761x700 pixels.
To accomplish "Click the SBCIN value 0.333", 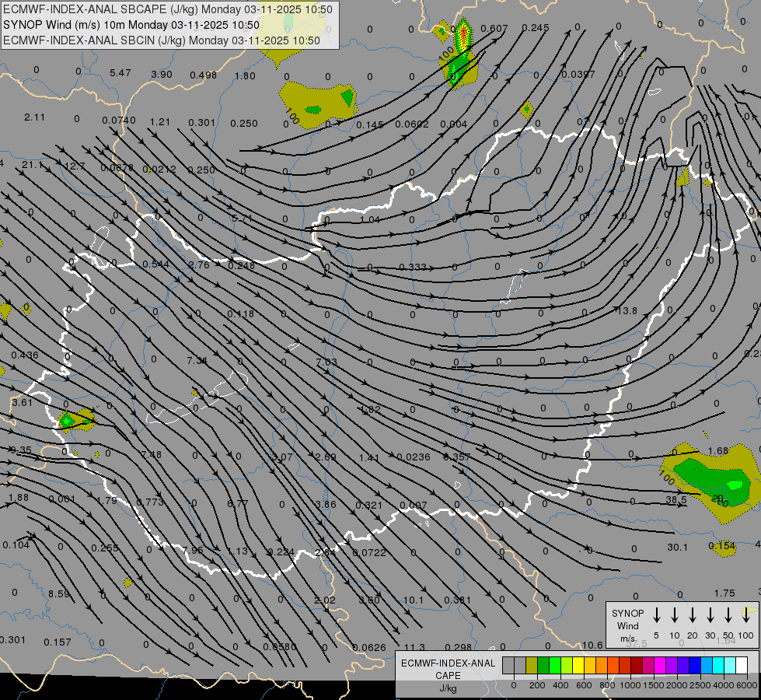I will (x=413, y=268).
